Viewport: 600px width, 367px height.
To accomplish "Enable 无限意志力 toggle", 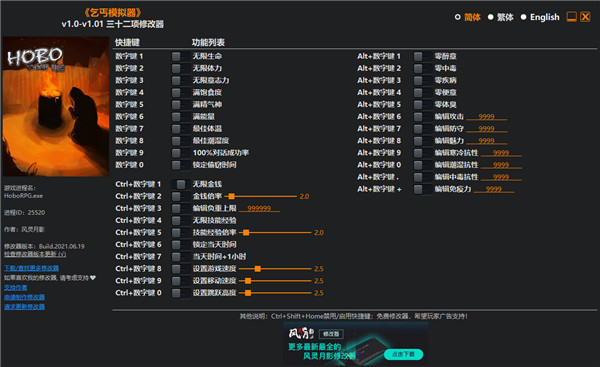I will tap(180, 81).
